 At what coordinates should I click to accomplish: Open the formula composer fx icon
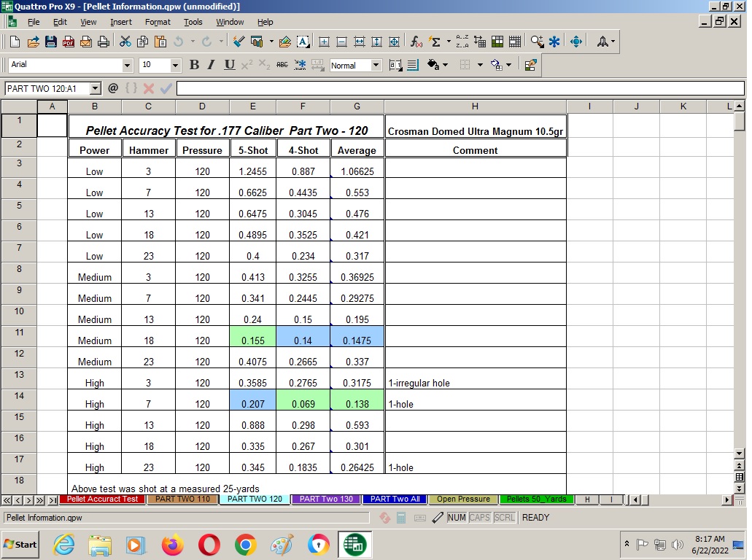pos(416,42)
